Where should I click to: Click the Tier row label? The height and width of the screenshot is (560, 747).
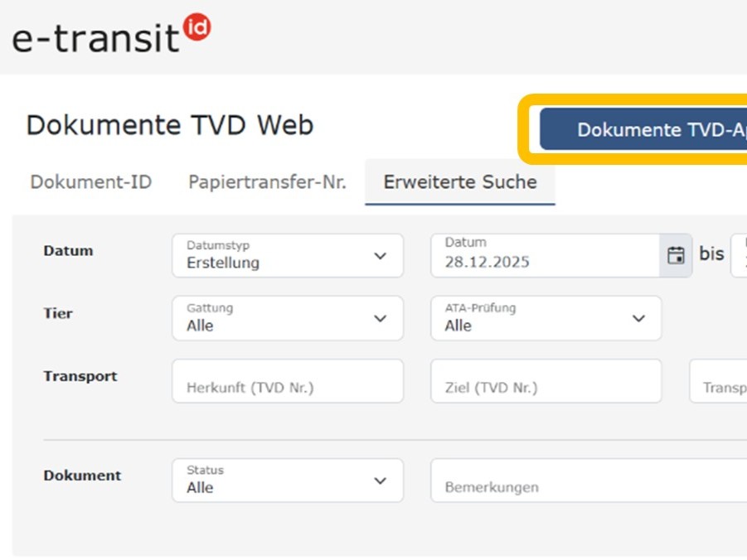pos(58,314)
